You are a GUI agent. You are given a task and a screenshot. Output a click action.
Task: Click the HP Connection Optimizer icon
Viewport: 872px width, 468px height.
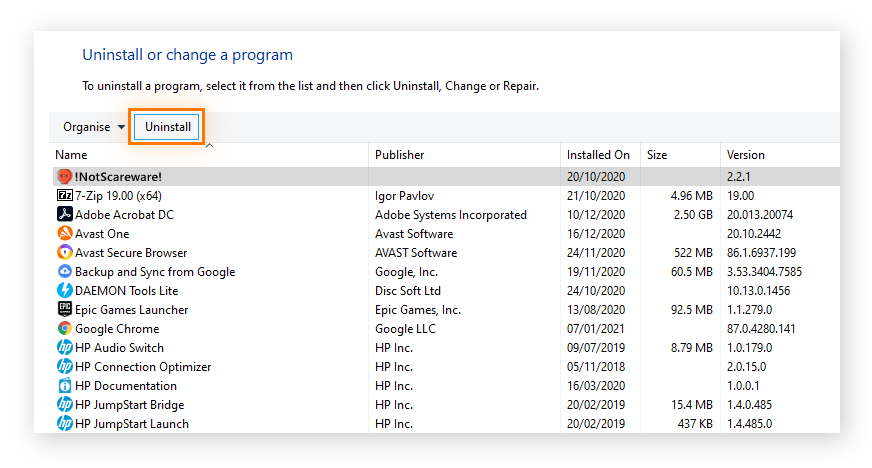coord(65,367)
